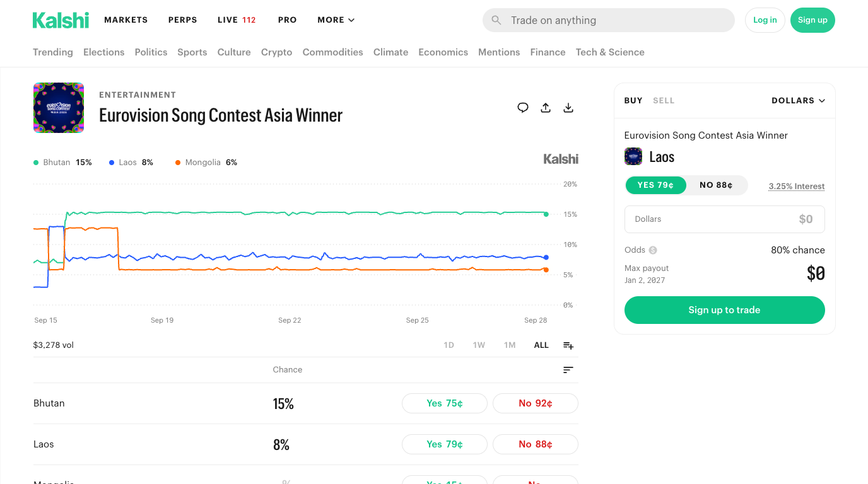Click Laos Yes 79¢ button
The width and height of the screenshot is (868, 484).
tap(445, 444)
